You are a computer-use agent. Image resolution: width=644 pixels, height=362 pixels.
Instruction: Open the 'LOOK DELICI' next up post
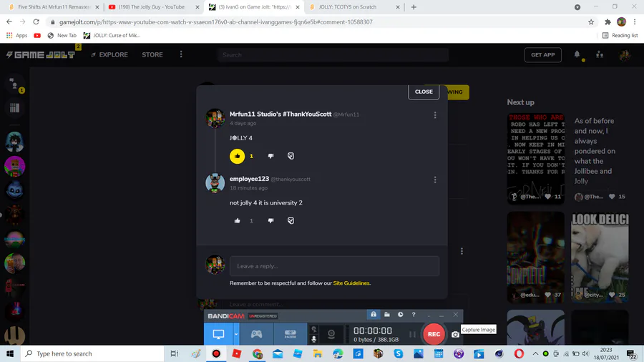pyautogui.click(x=600, y=257)
